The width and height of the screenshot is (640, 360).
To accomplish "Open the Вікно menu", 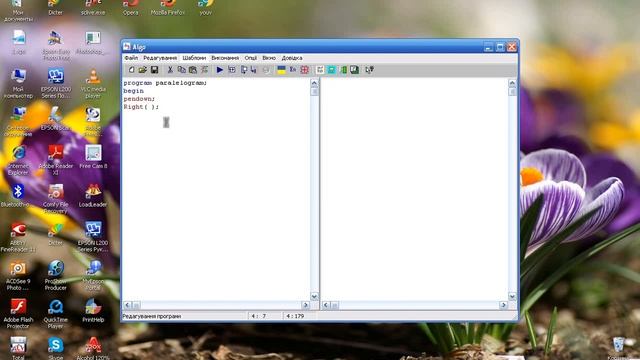I will (269, 58).
